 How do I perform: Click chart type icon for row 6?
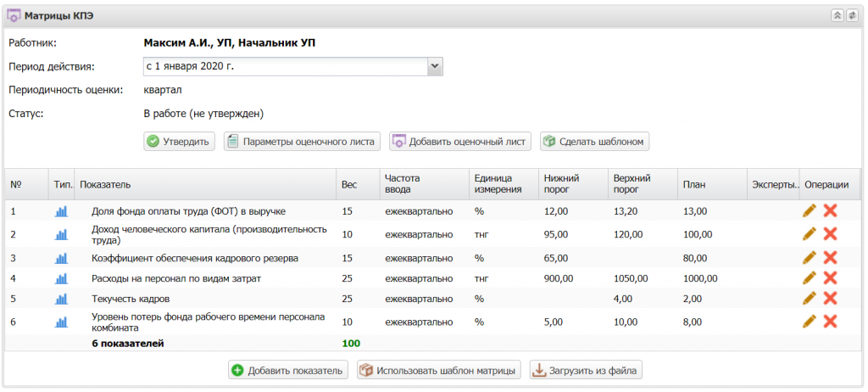coord(61,322)
